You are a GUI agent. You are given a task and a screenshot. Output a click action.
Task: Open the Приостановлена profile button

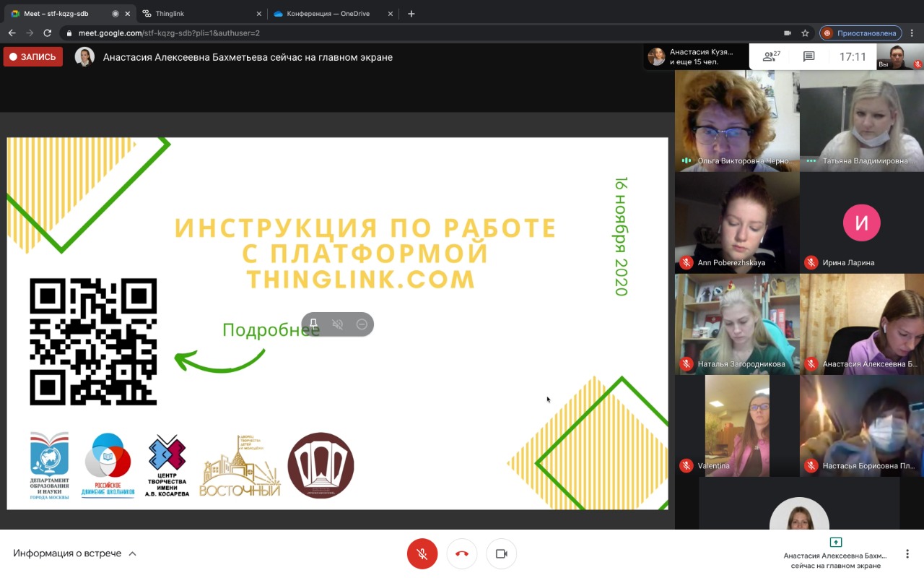coord(860,33)
